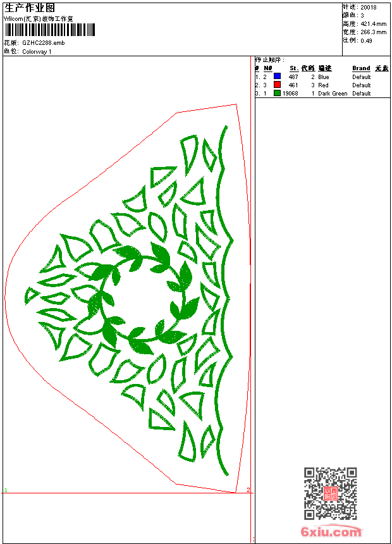392x544 pixels.
Task: Click the Dark Green color swatch
Action: [277, 93]
